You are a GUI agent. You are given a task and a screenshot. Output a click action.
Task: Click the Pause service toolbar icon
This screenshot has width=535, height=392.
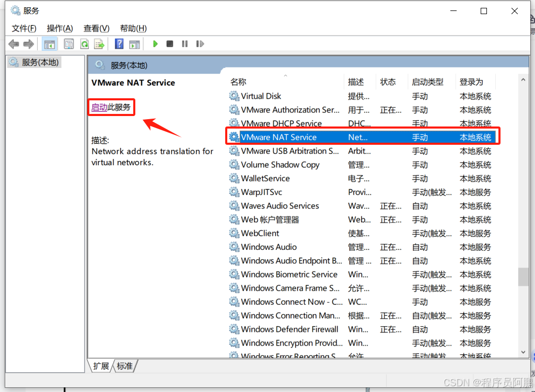(x=184, y=44)
